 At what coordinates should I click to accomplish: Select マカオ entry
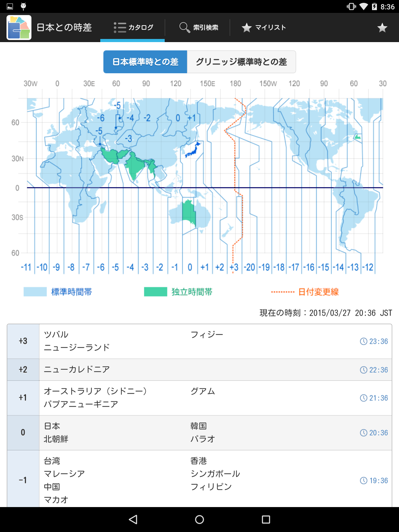coord(56,500)
